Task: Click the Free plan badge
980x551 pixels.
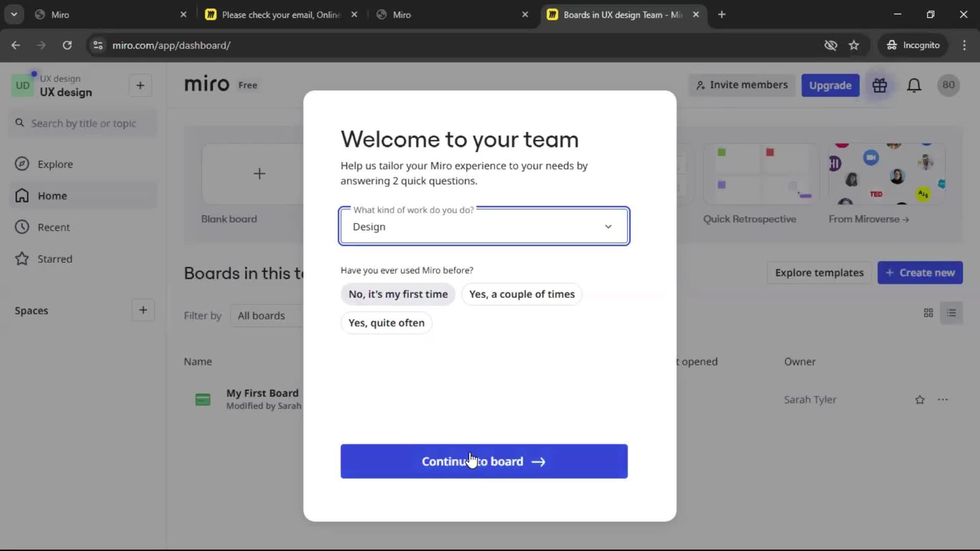Action: [x=248, y=86]
